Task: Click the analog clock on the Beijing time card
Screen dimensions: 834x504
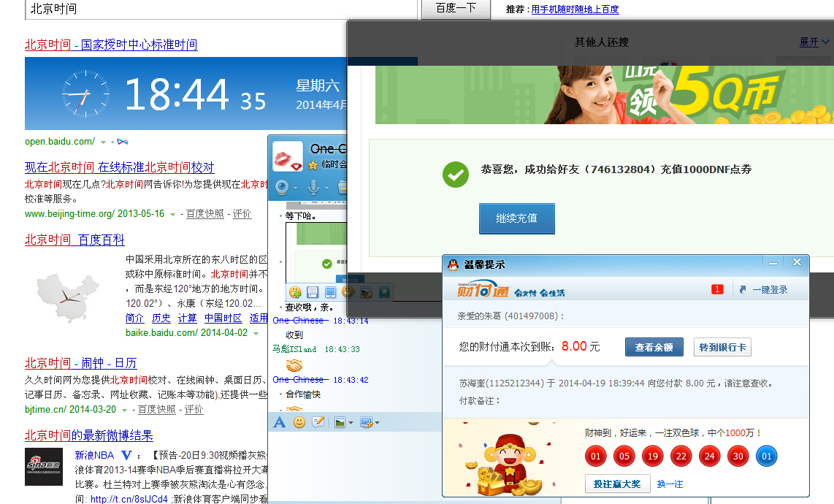Action: 85,94
